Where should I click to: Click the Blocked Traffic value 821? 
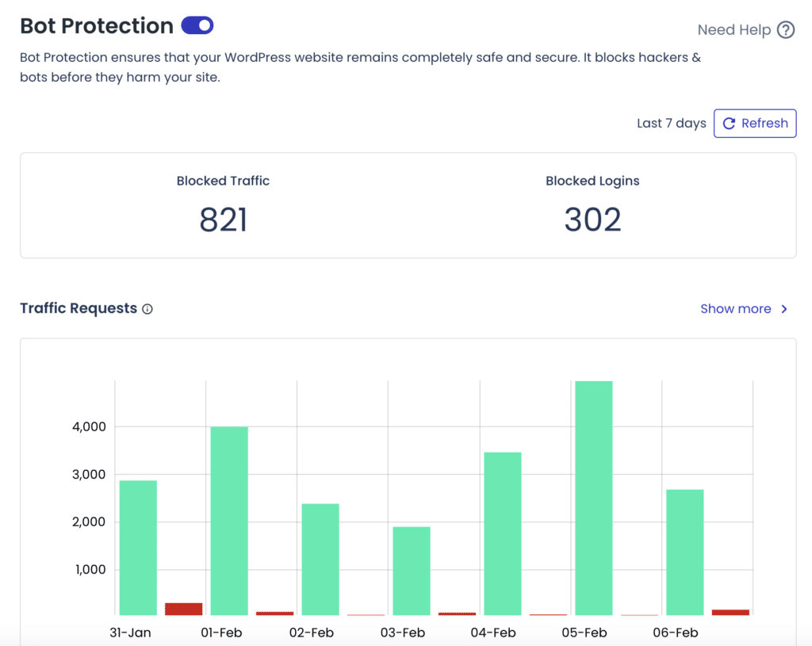[223, 220]
